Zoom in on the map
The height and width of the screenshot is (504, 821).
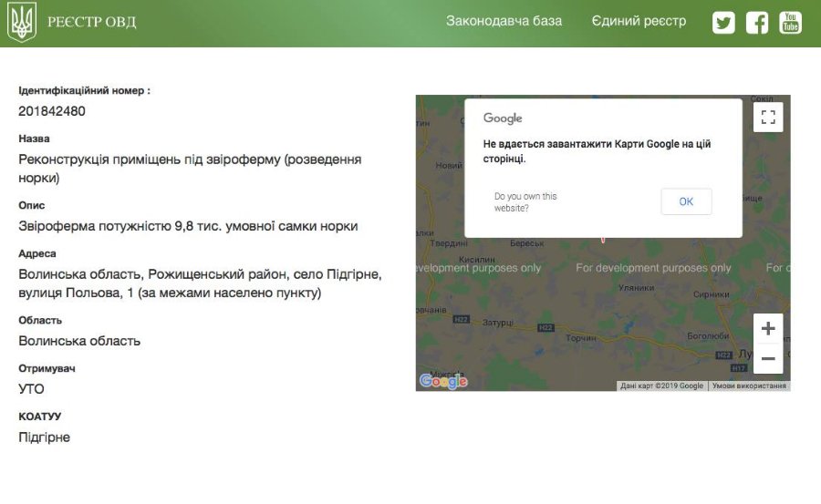point(768,329)
